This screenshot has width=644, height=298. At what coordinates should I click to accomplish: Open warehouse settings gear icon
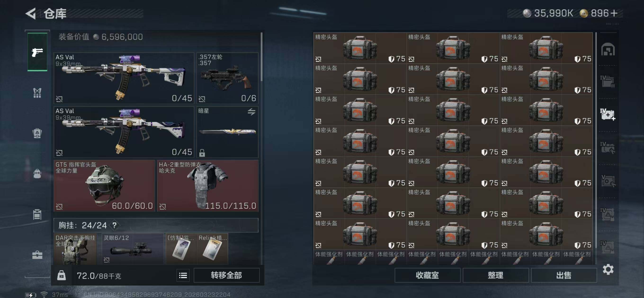point(608,269)
